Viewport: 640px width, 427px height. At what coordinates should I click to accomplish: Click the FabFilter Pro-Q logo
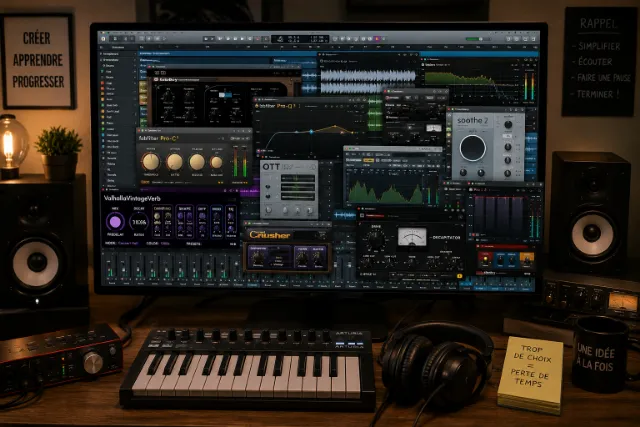[278, 106]
